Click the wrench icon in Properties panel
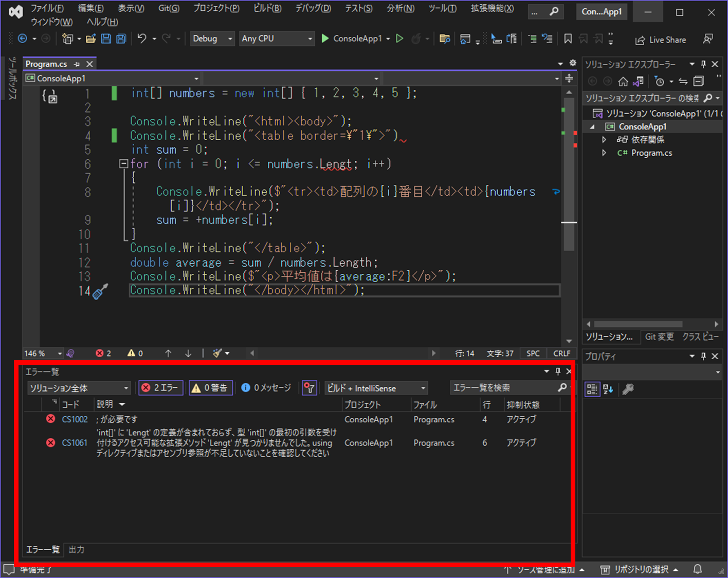Screen dimensions: 728x578 628,389
